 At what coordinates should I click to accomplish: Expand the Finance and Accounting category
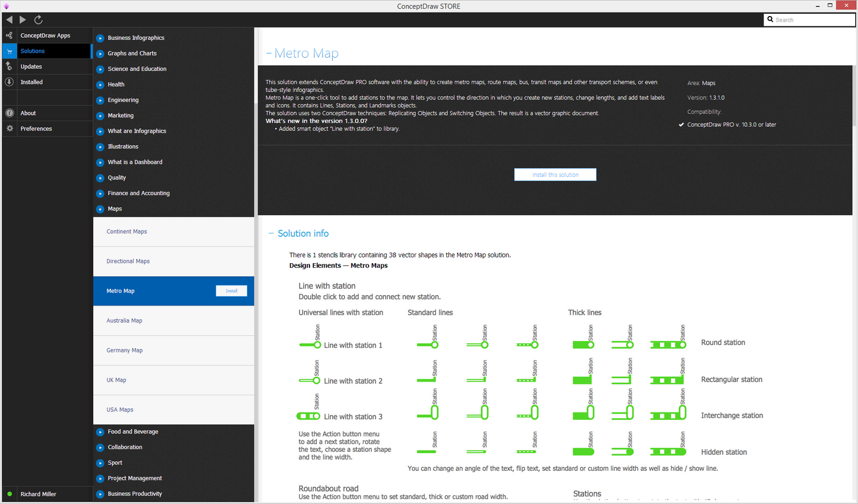tap(100, 193)
